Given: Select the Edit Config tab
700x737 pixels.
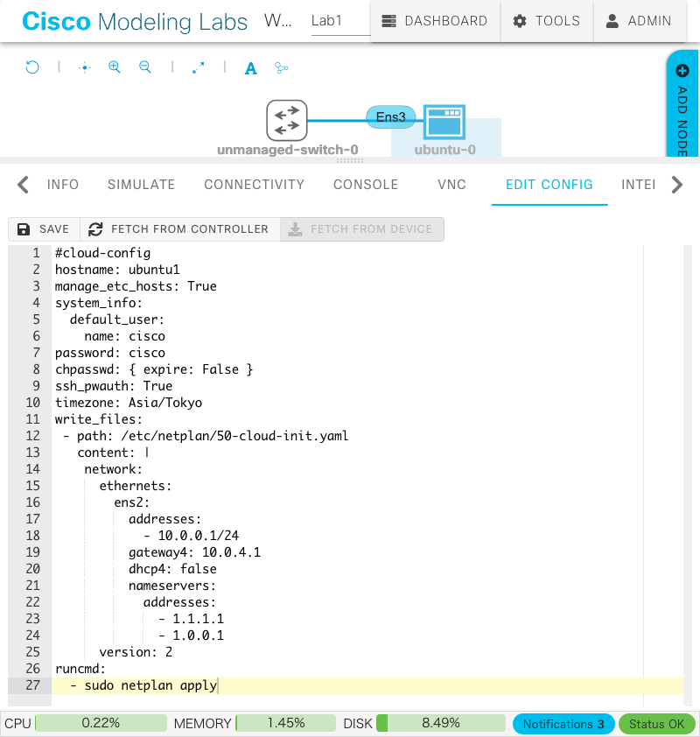Looking at the screenshot, I should [x=549, y=185].
